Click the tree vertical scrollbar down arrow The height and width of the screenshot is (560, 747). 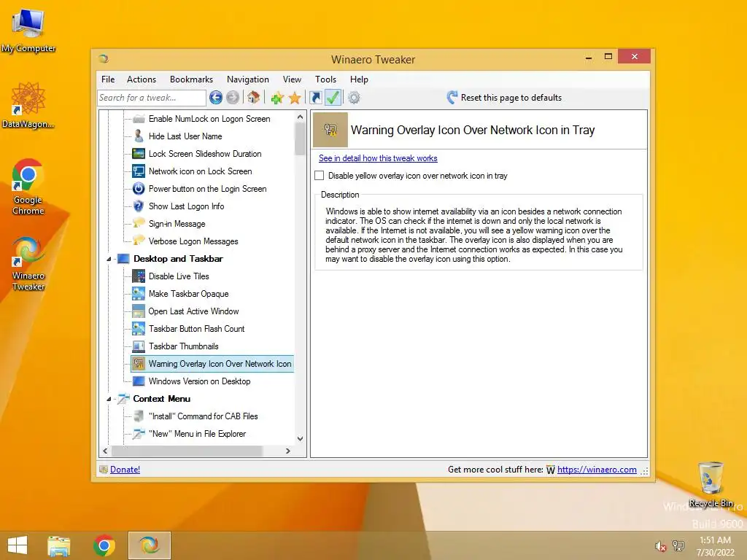(x=300, y=438)
